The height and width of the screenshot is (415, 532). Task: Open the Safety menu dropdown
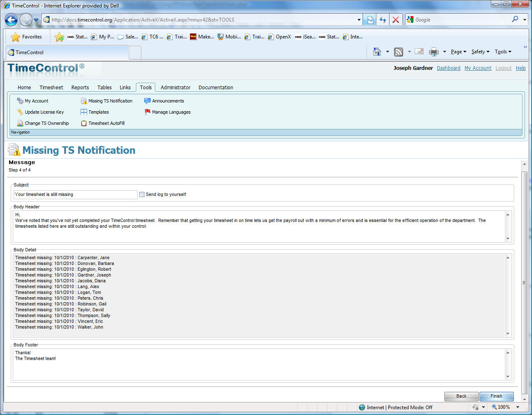(480, 52)
